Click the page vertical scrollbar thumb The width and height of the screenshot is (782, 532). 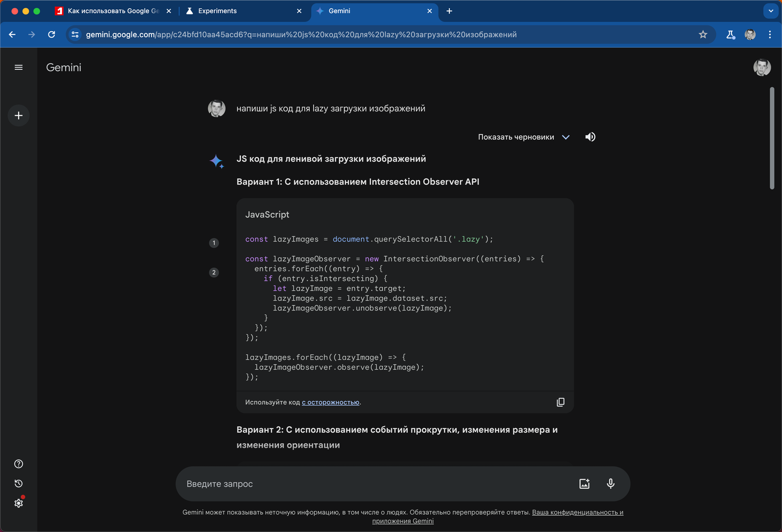[772, 138]
